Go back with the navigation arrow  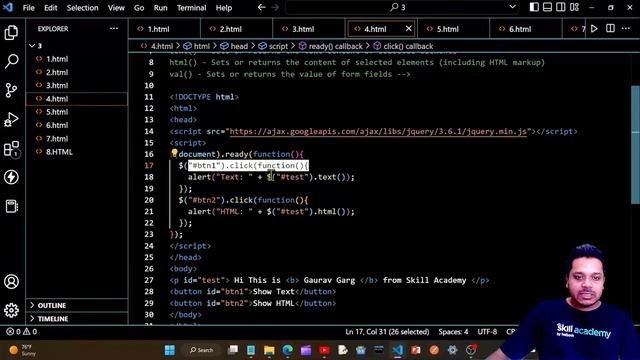(x=262, y=7)
